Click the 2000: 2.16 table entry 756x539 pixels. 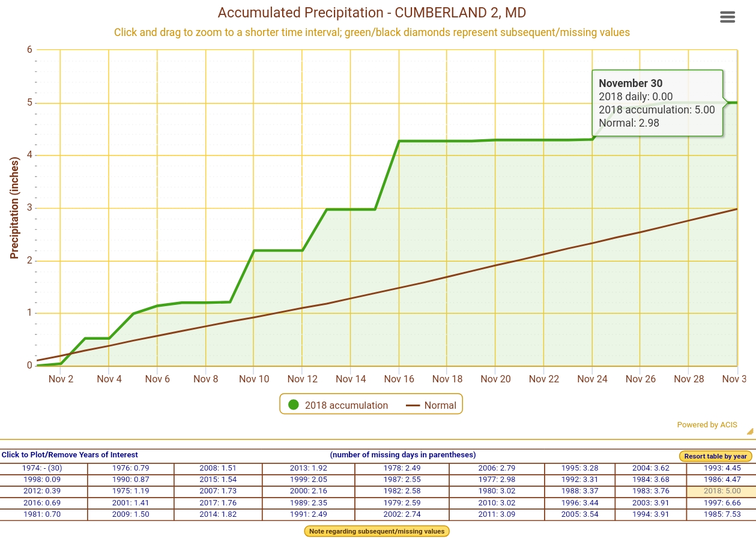[306, 491]
